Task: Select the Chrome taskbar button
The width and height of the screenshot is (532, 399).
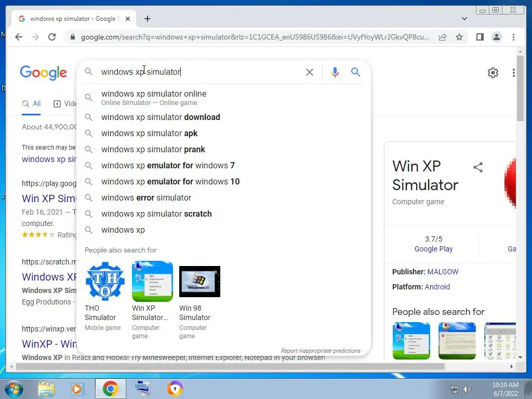Action: click(110, 389)
